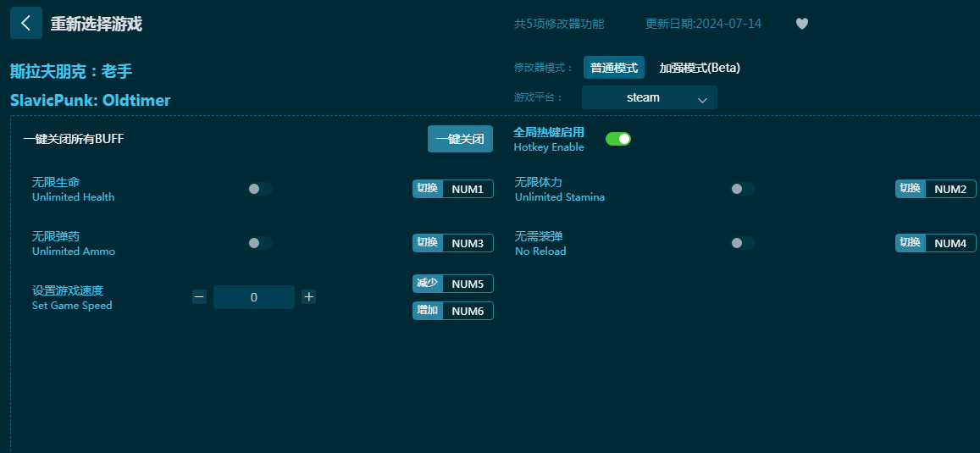
Task: Click 更新日期:2024-07-14 text
Action: (703, 24)
